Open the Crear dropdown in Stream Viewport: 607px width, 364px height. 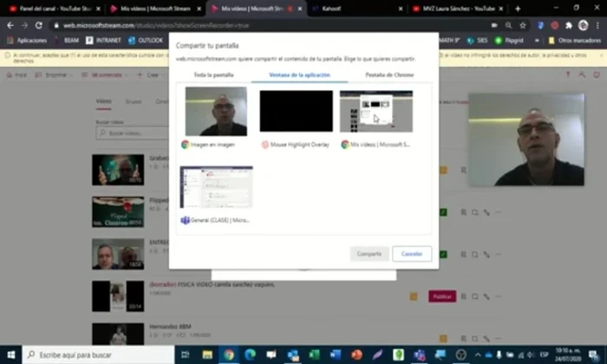[x=151, y=75]
